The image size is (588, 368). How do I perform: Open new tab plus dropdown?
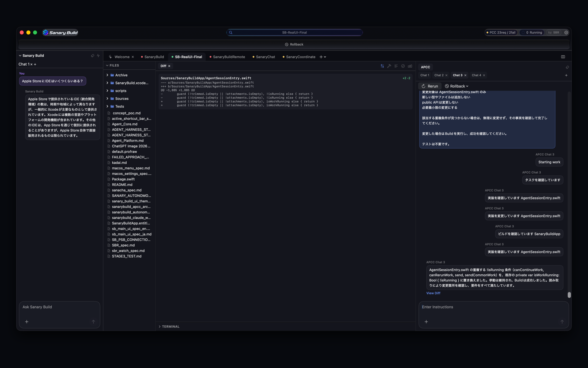click(x=323, y=57)
